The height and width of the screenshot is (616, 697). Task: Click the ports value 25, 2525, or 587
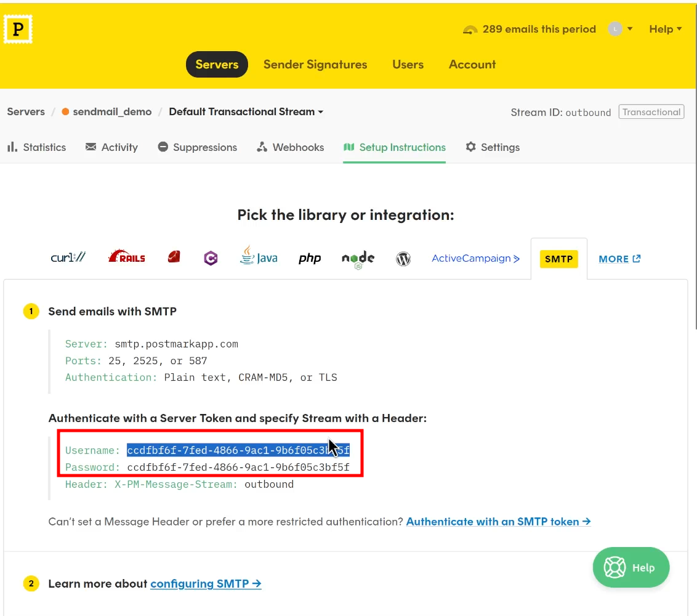pyautogui.click(x=158, y=361)
